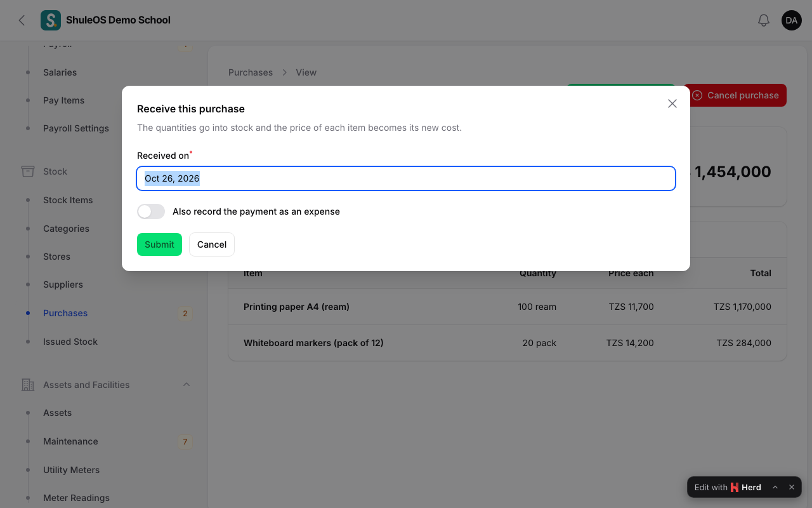Click the Purchases count badge 2
The image size is (812, 508).
[185, 313]
